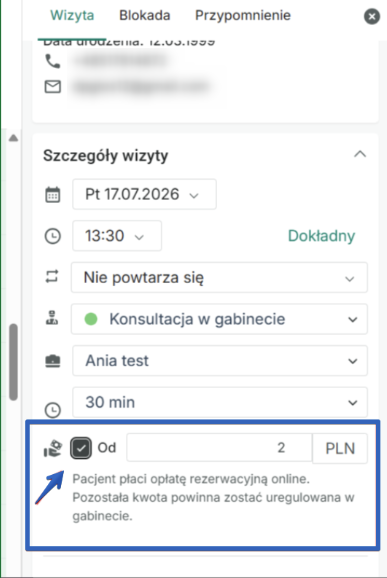Open the Konsultacja w gabinecie dropdown
Screen dimensions: 387x578
pyautogui.click(x=219, y=319)
